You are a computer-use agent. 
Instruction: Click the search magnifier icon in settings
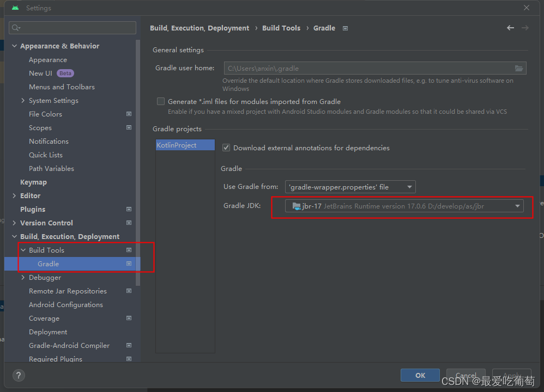(x=16, y=28)
